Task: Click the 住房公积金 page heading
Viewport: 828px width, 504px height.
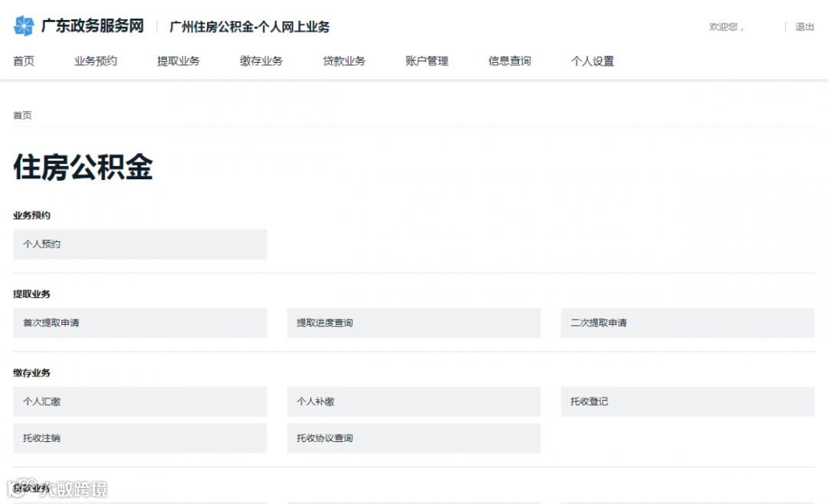Action: point(83,167)
